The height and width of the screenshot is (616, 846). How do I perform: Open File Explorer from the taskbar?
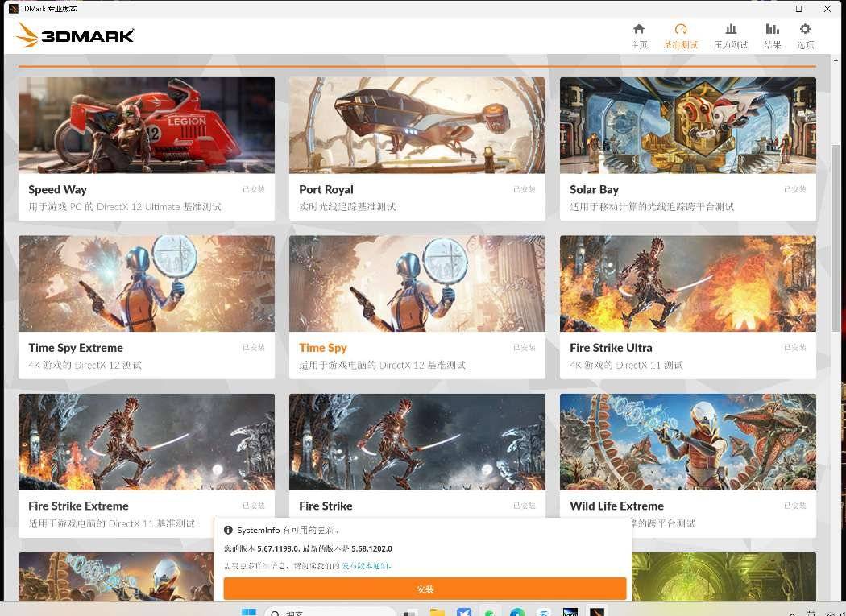coord(437,612)
